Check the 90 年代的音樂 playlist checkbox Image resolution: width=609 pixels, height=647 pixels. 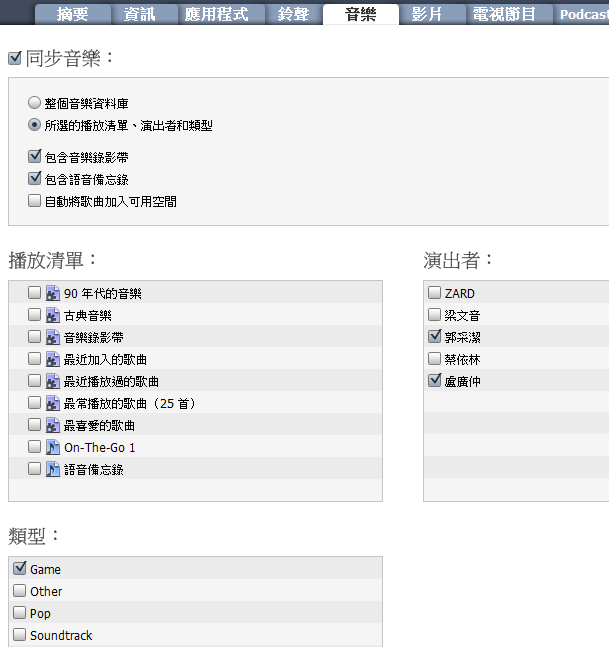(x=34, y=293)
